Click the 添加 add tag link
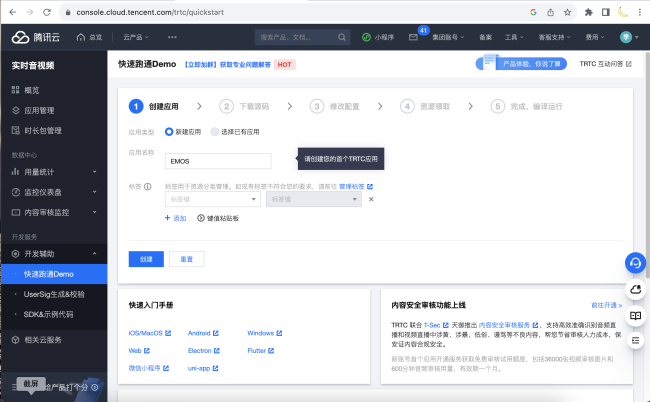The width and height of the screenshot is (650, 402). pos(175,218)
